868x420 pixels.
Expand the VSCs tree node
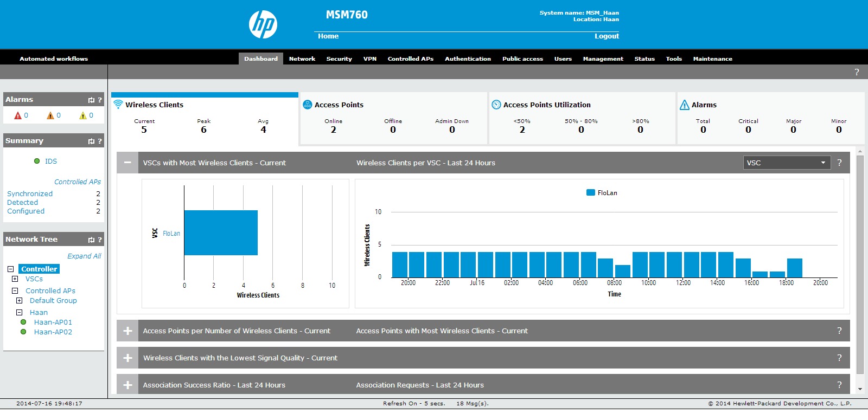pyautogui.click(x=15, y=279)
